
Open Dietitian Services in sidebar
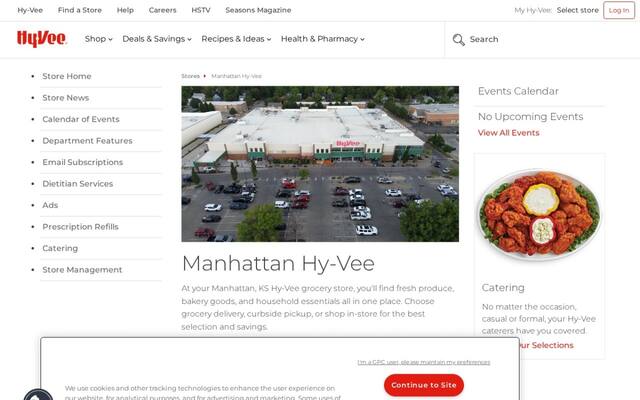coord(78,184)
